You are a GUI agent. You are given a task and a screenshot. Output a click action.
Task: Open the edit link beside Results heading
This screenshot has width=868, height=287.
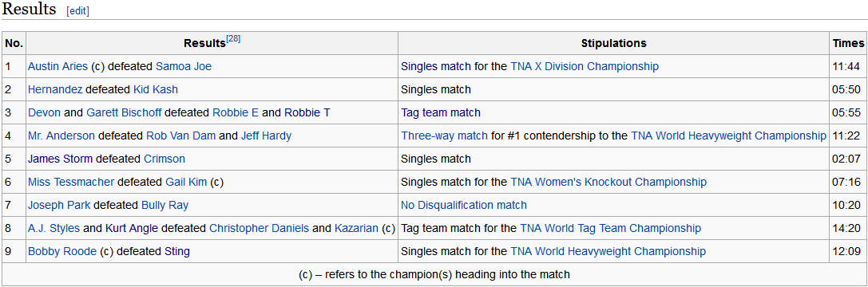pyautogui.click(x=77, y=11)
